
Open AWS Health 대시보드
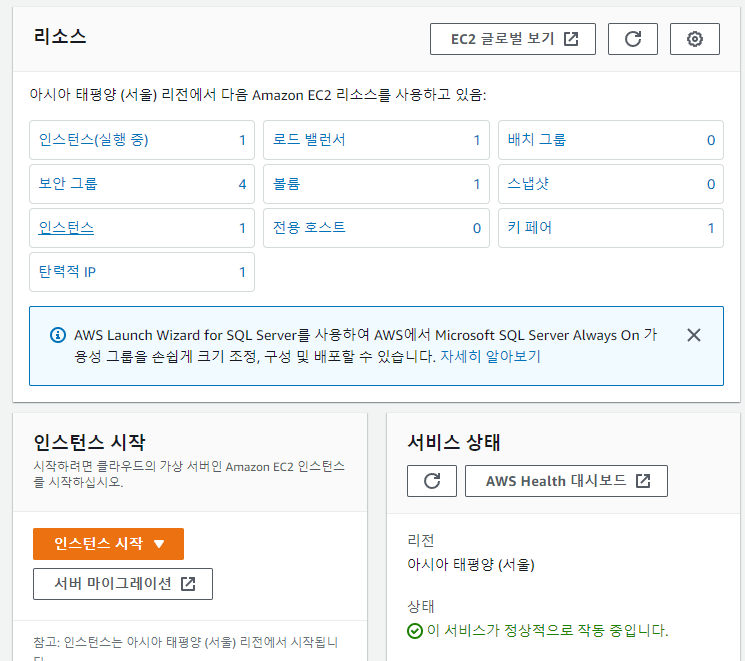click(566, 481)
